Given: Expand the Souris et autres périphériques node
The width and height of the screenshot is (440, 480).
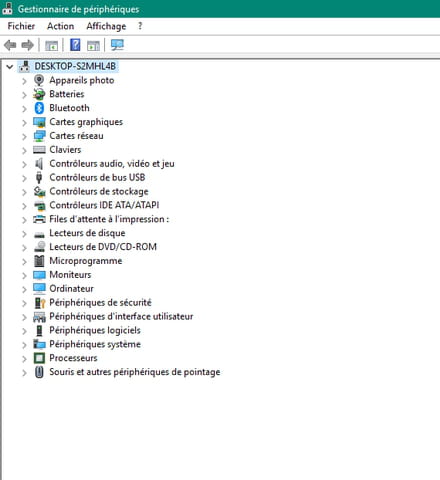Looking at the screenshot, I should 24,373.
